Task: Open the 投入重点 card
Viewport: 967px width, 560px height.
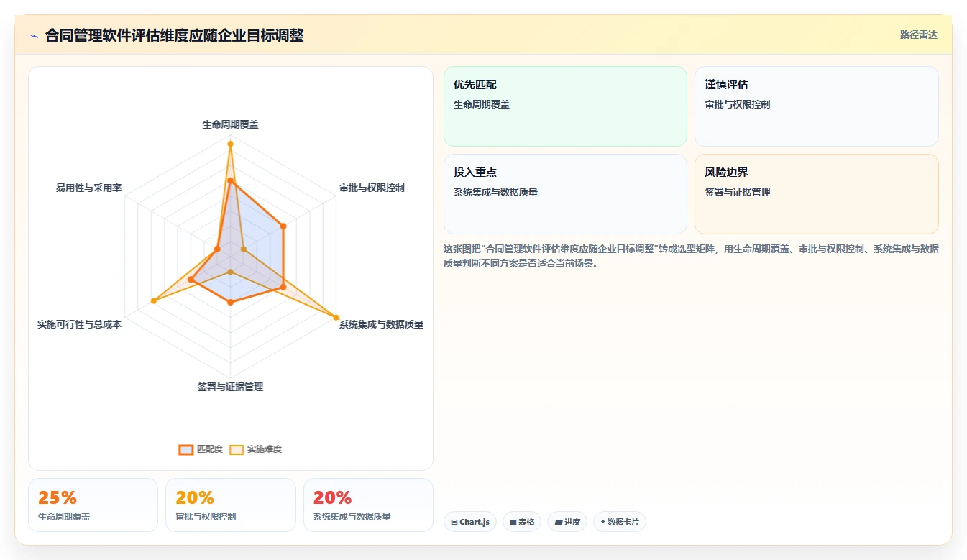Action: [565, 194]
